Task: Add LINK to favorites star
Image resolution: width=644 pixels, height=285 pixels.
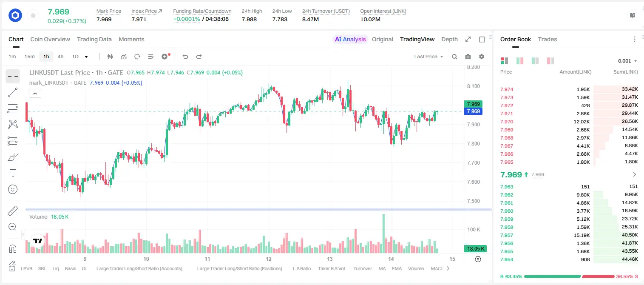Action: [x=33, y=16]
